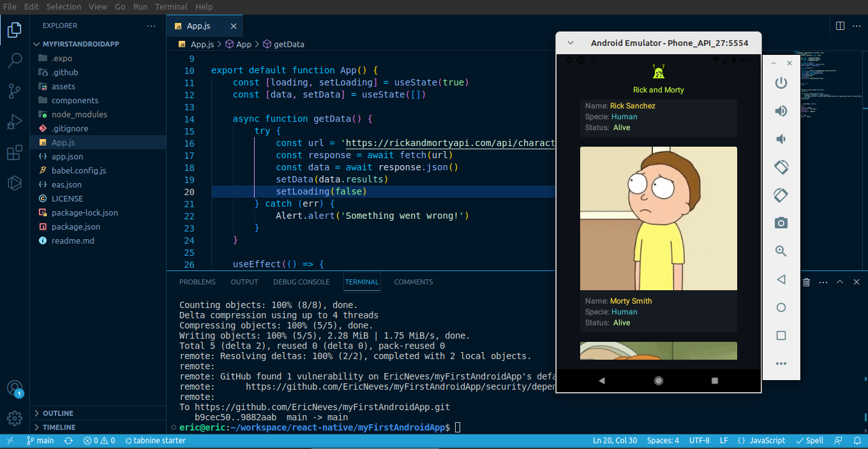868x449 pixels.
Task: Click emulator volume down button
Action: tap(781, 139)
